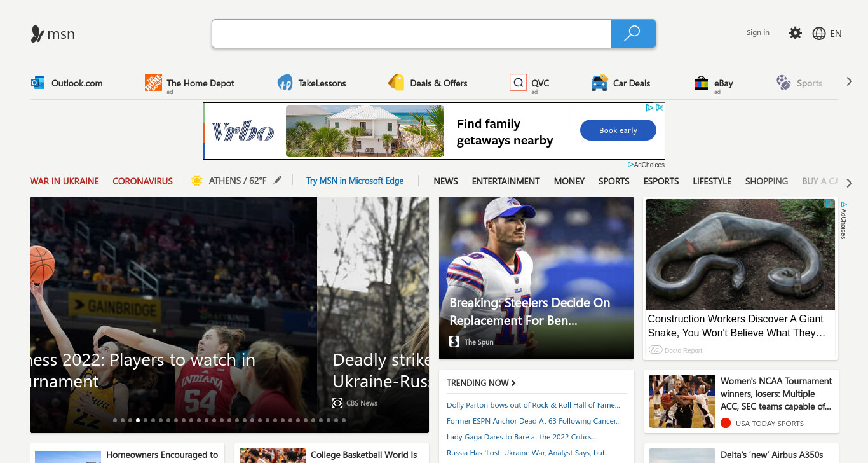Click the vertical AdChoices label beside snake ad

point(844,220)
